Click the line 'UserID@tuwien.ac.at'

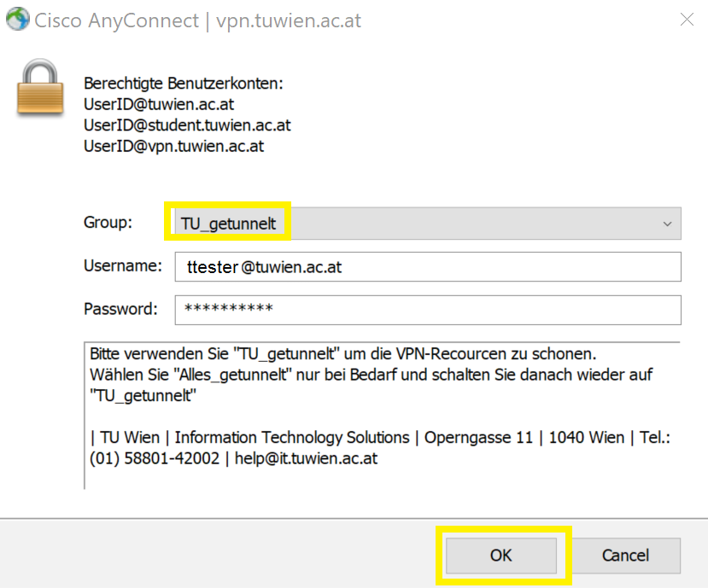(x=159, y=104)
